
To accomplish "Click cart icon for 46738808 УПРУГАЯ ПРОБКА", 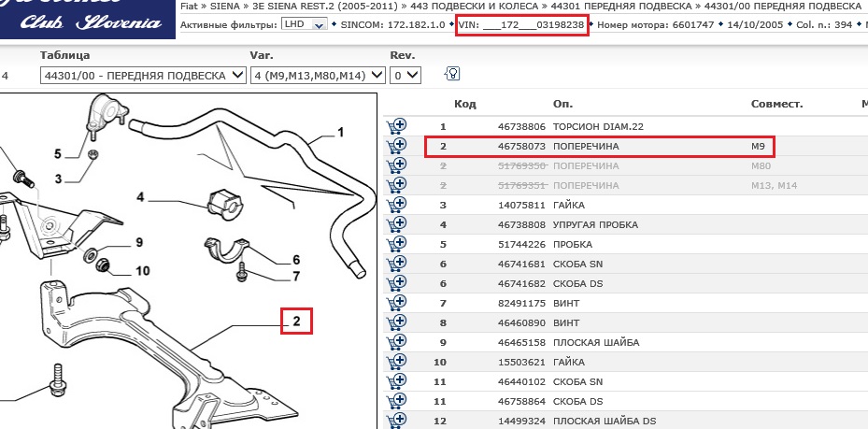I will click(395, 224).
